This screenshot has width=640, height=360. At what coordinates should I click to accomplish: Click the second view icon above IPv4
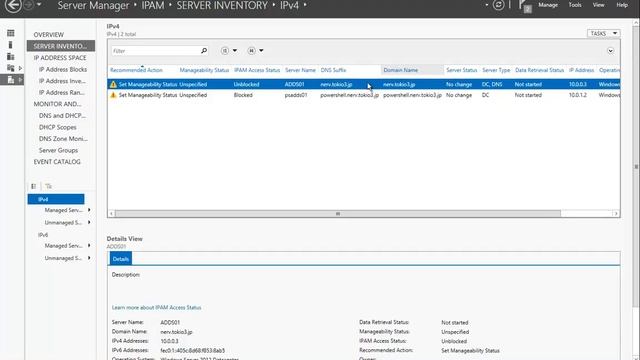pos(49,186)
